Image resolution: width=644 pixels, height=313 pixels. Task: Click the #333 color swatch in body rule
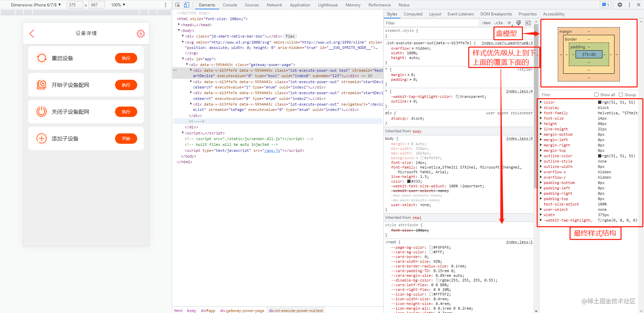tap(409, 181)
